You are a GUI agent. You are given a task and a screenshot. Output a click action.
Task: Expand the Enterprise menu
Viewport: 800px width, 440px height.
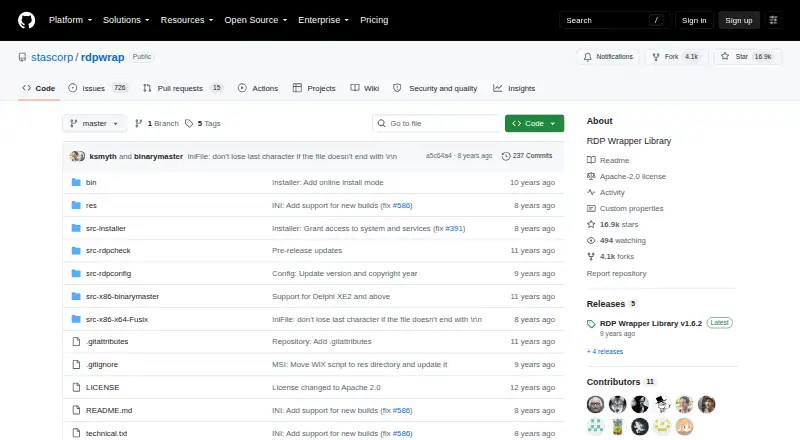[x=323, y=20]
